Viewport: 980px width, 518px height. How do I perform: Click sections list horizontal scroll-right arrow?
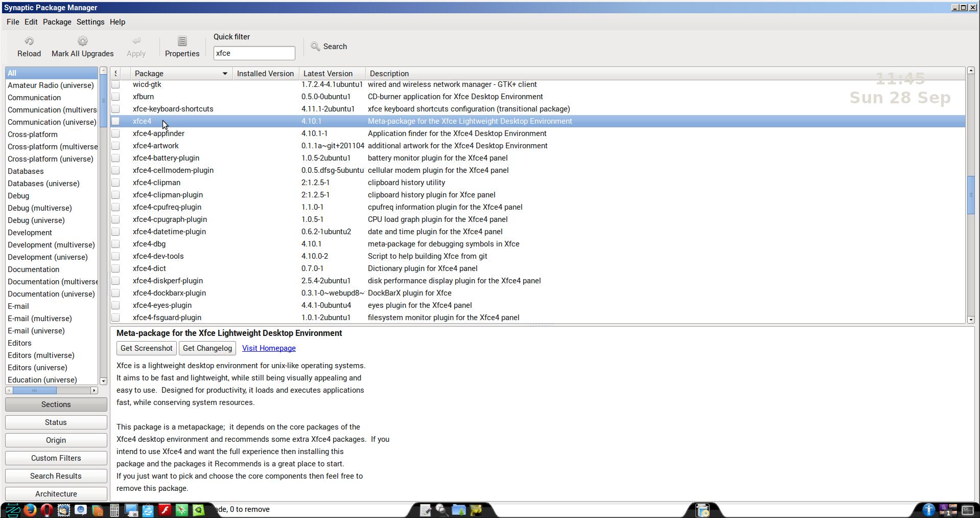coord(94,390)
